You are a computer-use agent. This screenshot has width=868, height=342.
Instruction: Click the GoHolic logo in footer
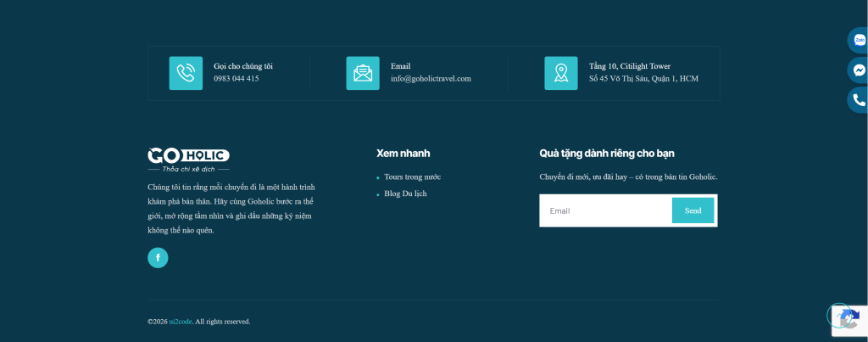(188, 157)
